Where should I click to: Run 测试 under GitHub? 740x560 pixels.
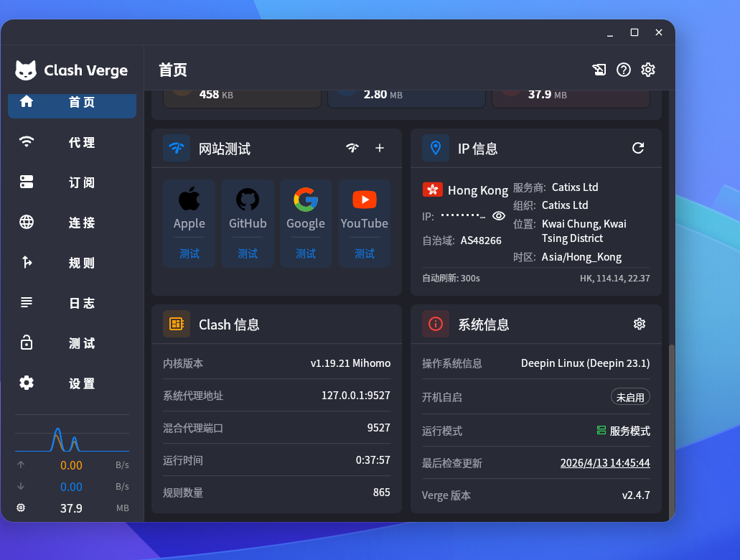coord(248,253)
